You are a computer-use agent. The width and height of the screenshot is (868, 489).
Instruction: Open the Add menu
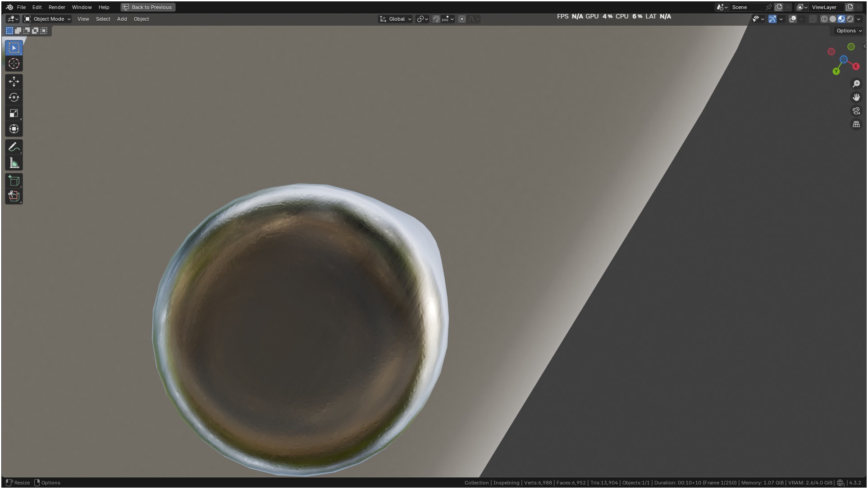click(122, 19)
